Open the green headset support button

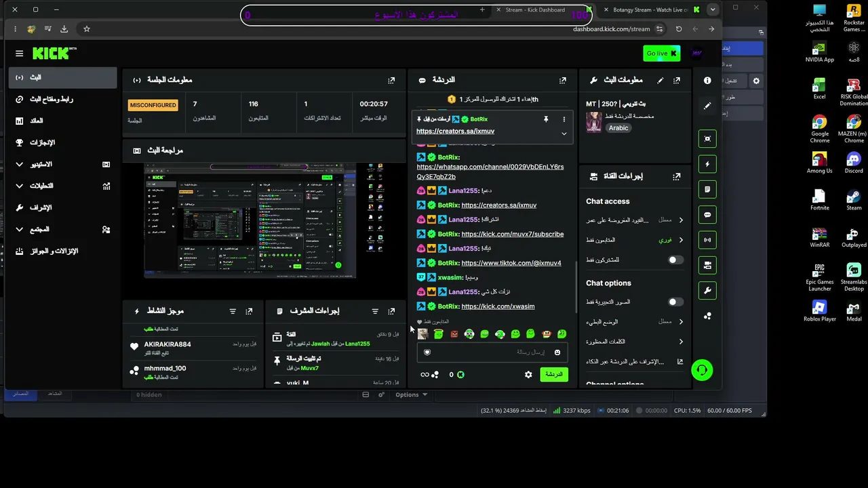click(x=702, y=370)
